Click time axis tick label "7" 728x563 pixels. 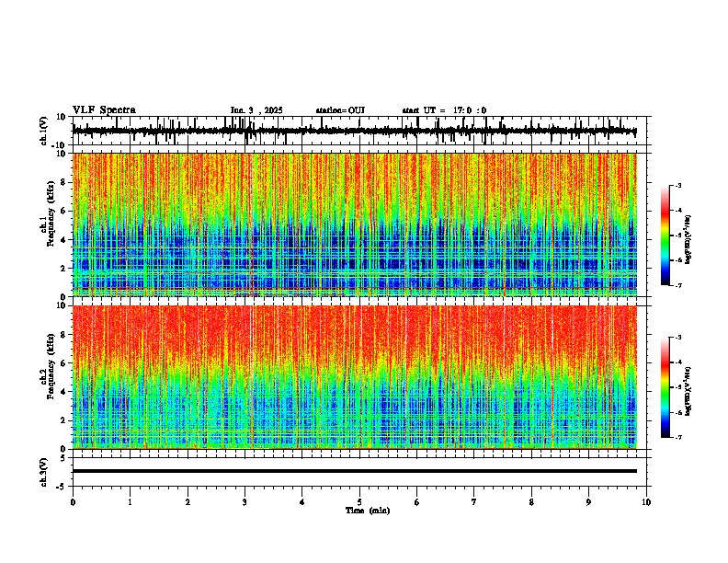pyautogui.click(x=474, y=502)
